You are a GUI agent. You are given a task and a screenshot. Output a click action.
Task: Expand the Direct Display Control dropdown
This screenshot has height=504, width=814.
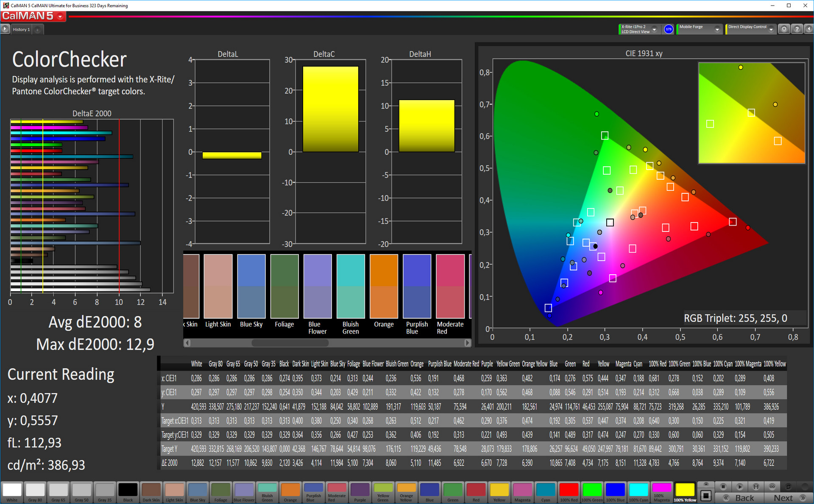771,29
